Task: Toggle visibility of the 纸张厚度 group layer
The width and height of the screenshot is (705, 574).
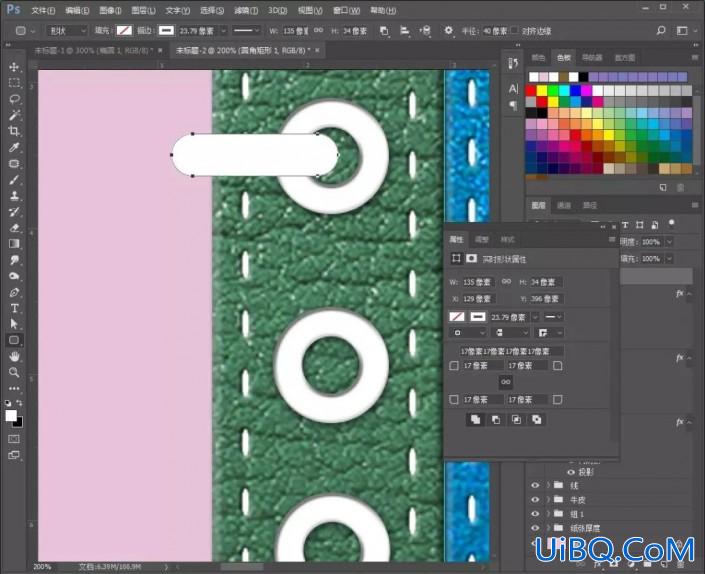Action: 535,528
